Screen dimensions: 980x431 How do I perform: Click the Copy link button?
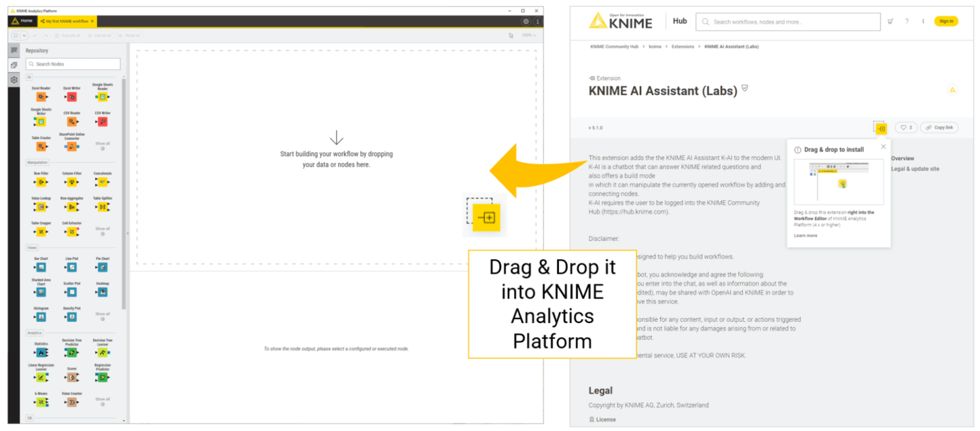(939, 128)
